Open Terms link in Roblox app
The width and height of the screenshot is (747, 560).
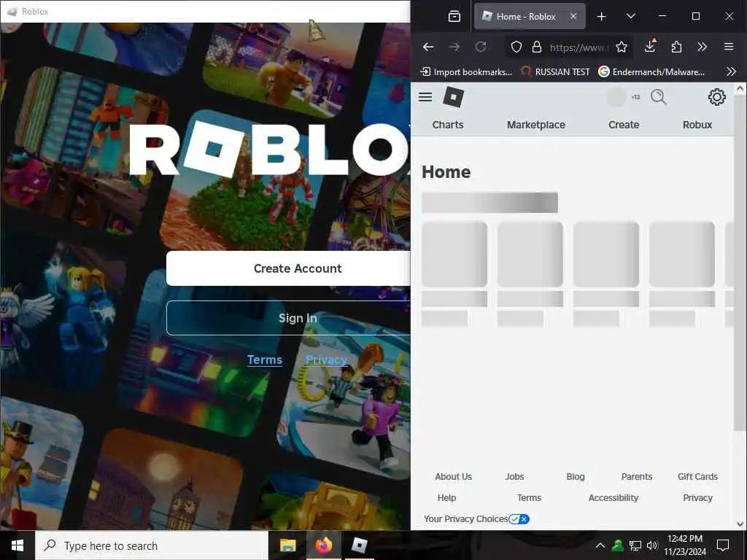[264, 359]
